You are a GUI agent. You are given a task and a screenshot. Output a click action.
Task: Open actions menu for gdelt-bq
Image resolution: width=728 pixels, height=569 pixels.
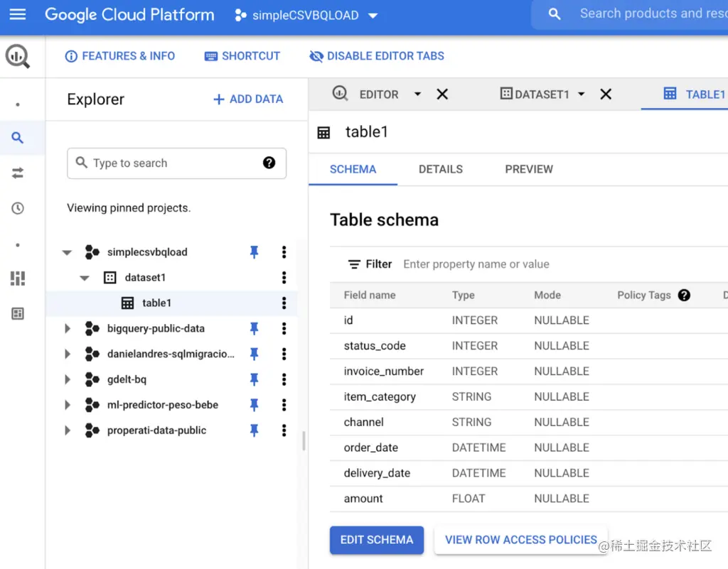284,379
